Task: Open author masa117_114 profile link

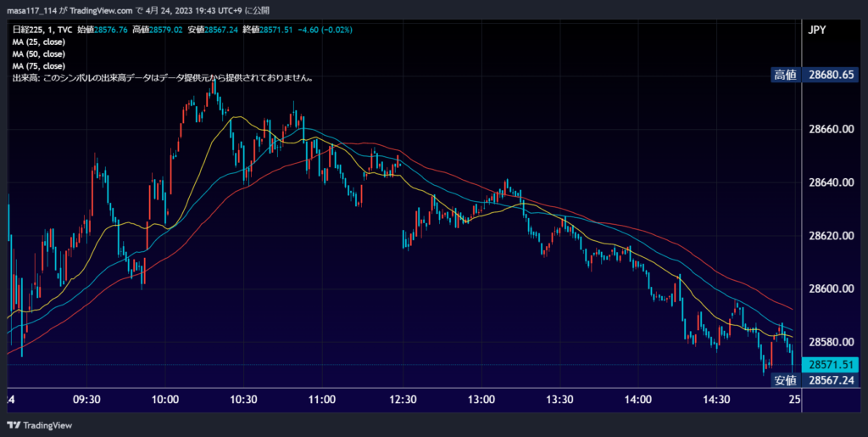Action: click(x=31, y=10)
